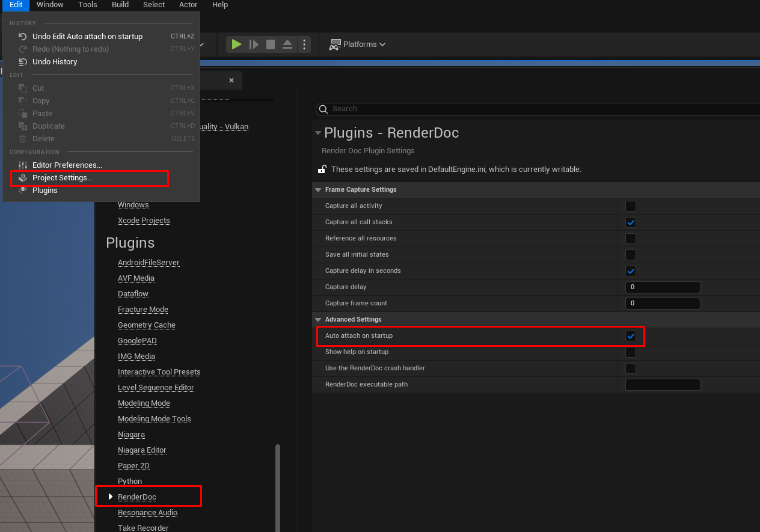Open the Build menu
Viewport: 760px width, 532px height.
(120, 5)
